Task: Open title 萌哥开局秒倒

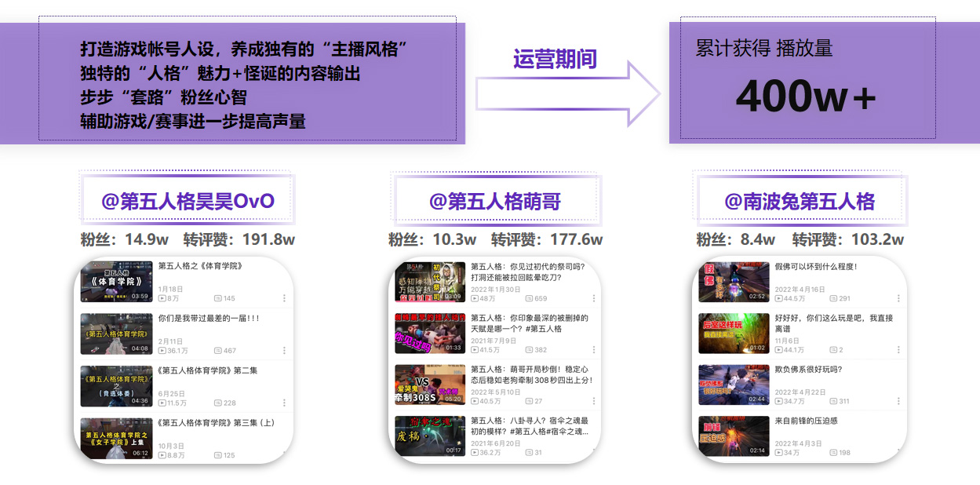Action: pos(531,374)
